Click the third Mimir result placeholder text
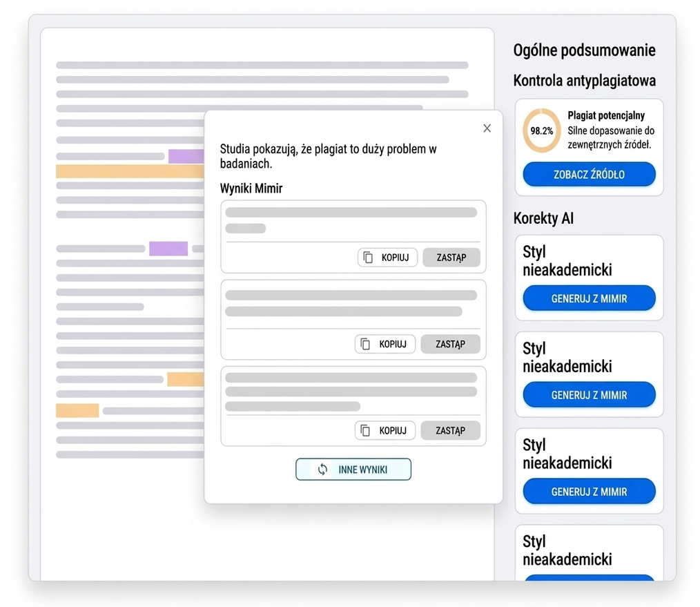Image resolution: width=700 pixels, height=607 pixels. coord(351,392)
